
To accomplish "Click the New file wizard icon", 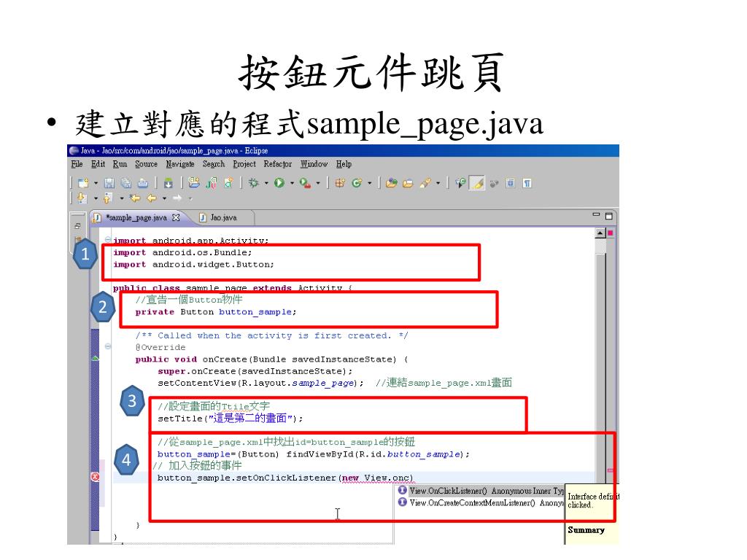I will pos(83,183).
